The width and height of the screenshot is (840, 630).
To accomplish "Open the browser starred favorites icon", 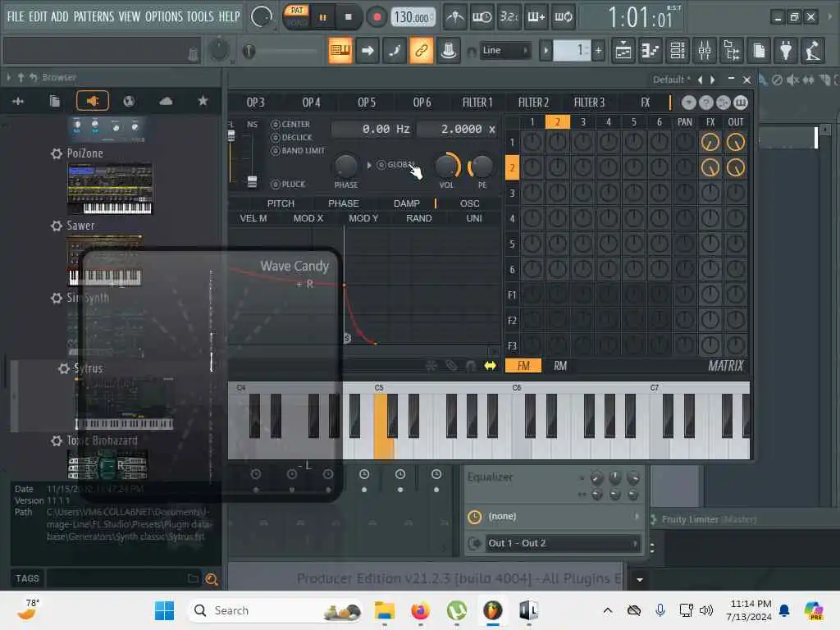I will point(203,101).
